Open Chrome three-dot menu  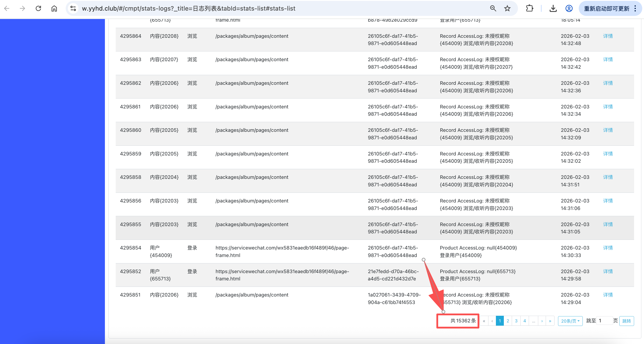[x=635, y=9]
